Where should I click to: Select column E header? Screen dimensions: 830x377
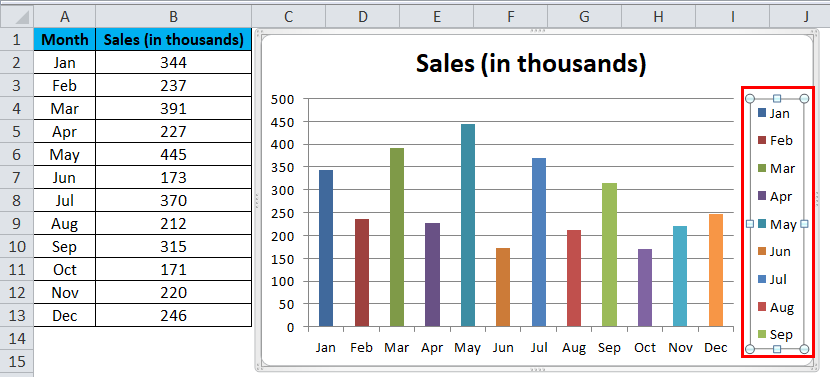[436, 17]
